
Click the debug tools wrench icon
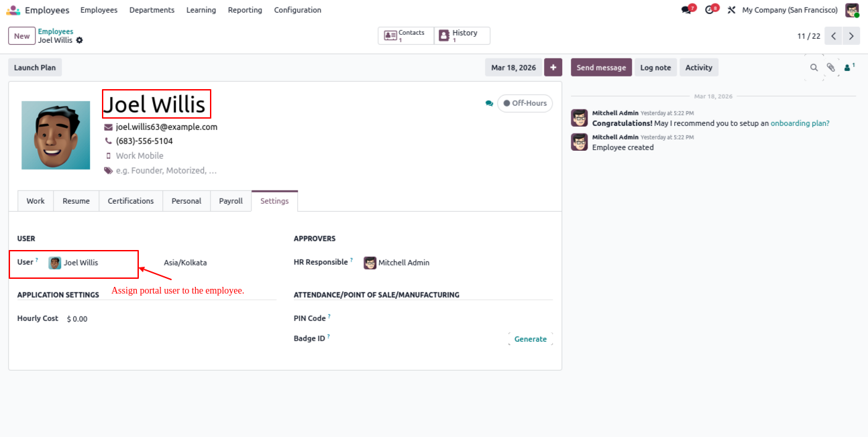click(x=731, y=10)
